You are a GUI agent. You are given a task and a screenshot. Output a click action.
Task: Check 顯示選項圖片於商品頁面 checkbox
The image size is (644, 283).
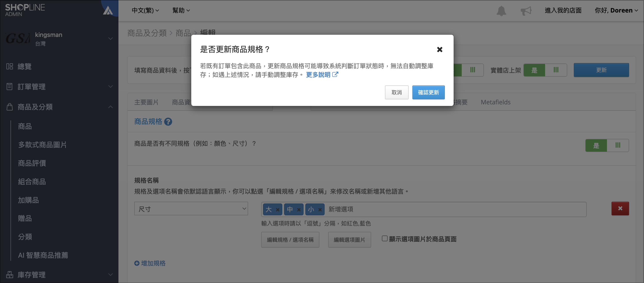click(x=385, y=239)
